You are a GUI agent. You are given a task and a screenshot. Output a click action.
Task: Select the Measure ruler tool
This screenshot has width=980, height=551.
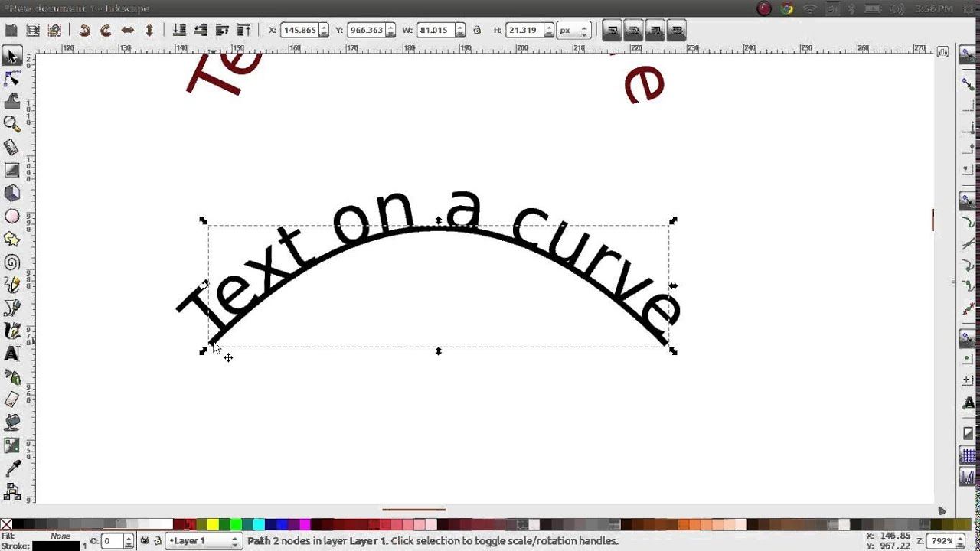click(x=11, y=146)
